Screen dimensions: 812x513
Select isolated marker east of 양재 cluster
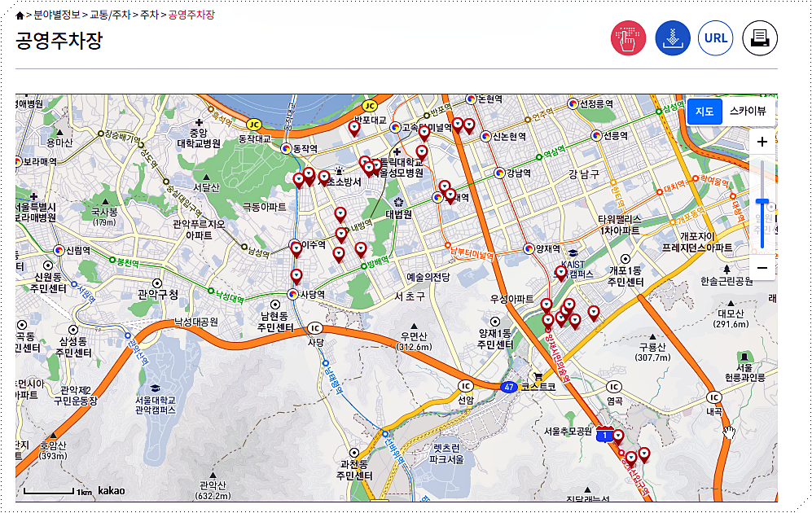click(594, 313)
